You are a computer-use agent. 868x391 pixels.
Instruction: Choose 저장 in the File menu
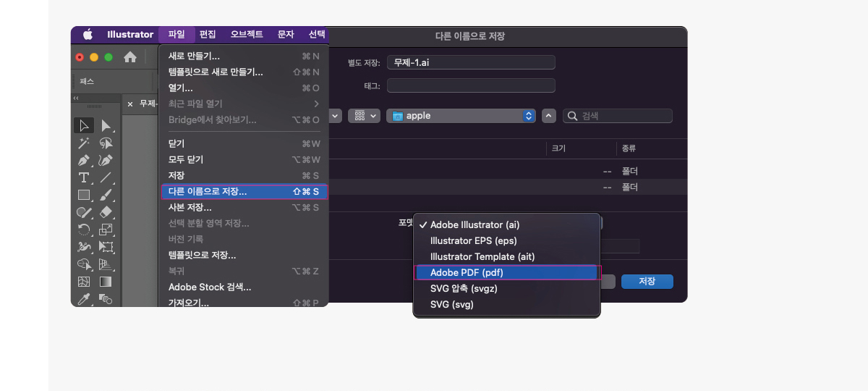244,175
